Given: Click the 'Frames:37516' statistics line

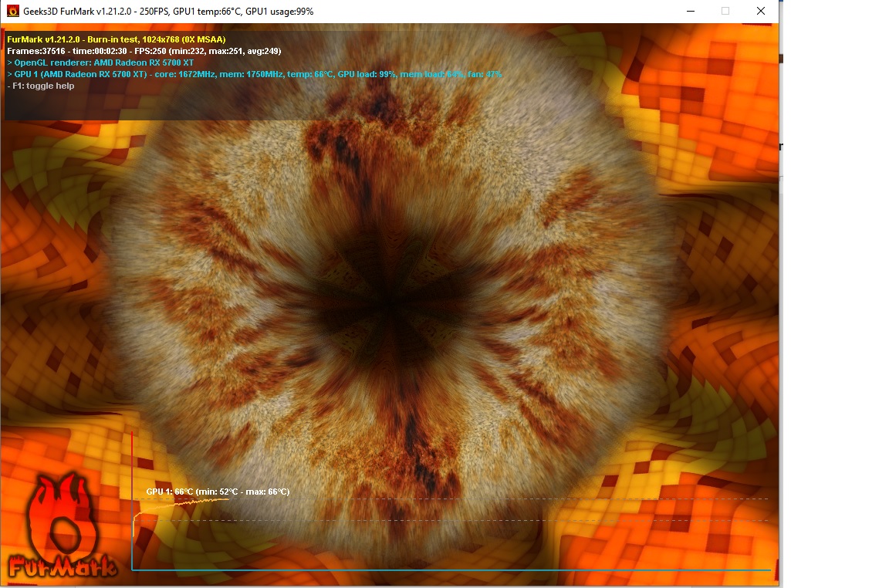Looking at the screenshot, I should coord(144,51).
